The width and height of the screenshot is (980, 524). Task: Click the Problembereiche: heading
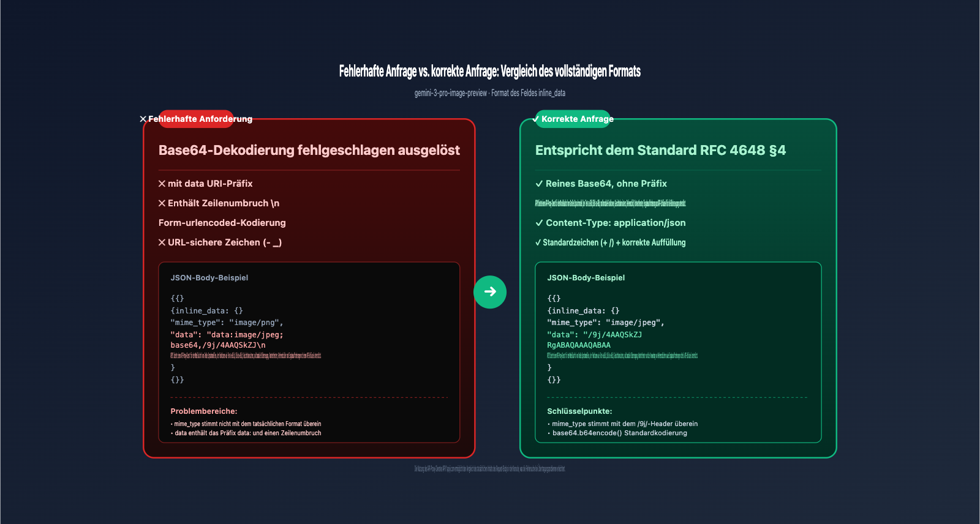[x=204, y=411]
